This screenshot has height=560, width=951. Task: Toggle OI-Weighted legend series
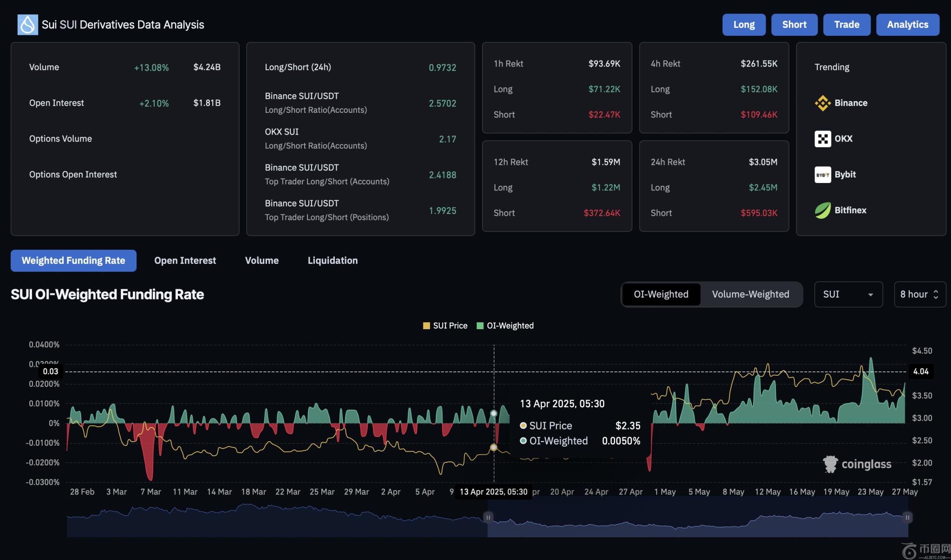click(x=505, y=326)
